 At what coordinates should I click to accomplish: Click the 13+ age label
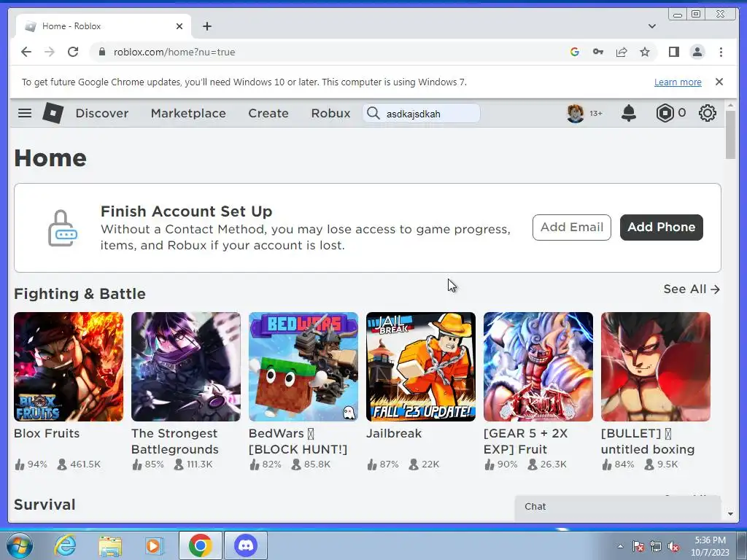pos(596,113)
